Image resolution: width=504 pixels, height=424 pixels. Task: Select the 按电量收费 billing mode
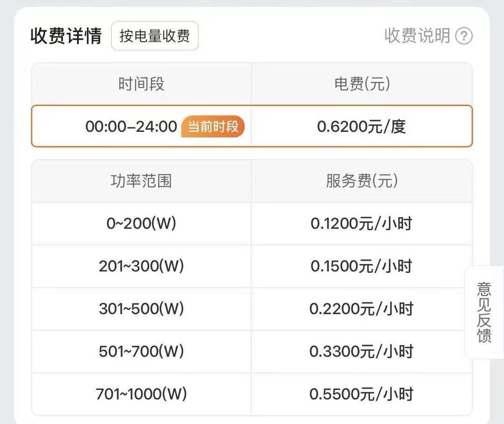coord(154,36)
